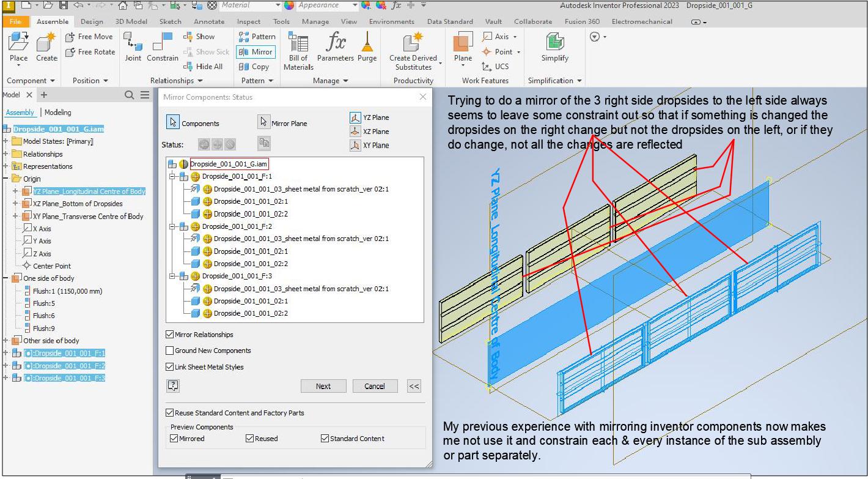Click Next in Mirror Components dialog
Image resolution: width=868 pixels, height=479 pixels.
point(323,386)
